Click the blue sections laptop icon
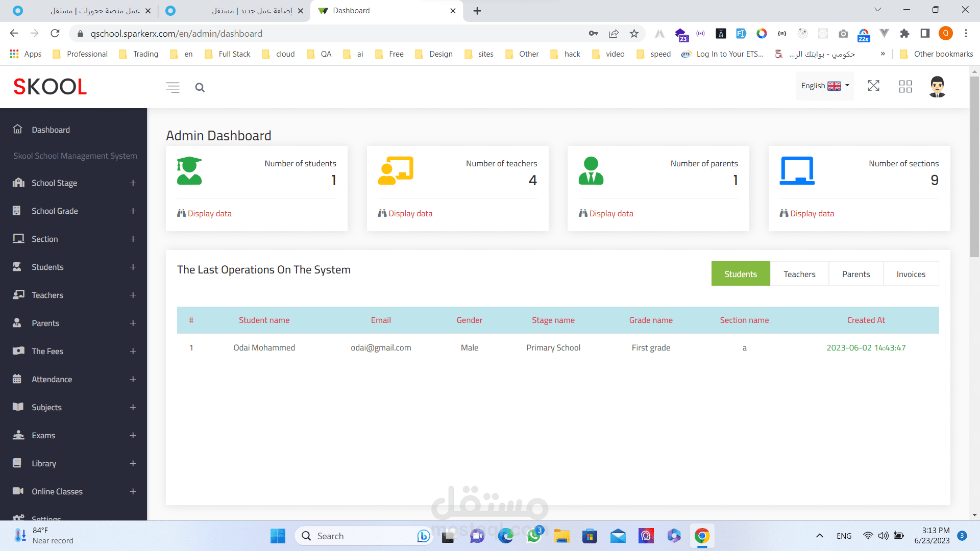Viewport: 980px width, 551px height. 797,170
